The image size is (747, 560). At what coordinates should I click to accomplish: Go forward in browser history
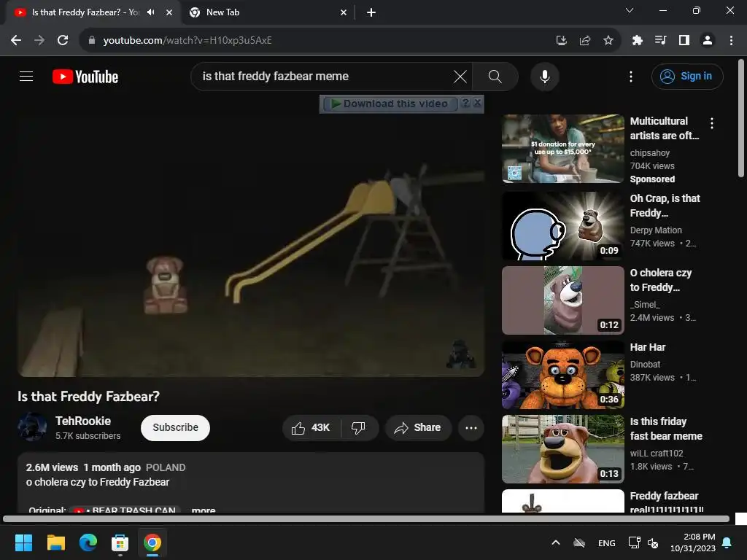(x=39, y=40)
